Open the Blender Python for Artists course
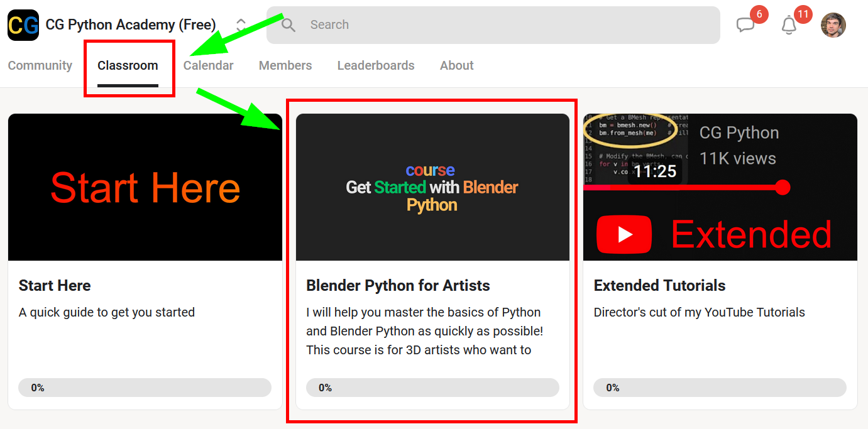Image resolution: width=868 pixels, height=429 pixels. (x=398, y=285)
